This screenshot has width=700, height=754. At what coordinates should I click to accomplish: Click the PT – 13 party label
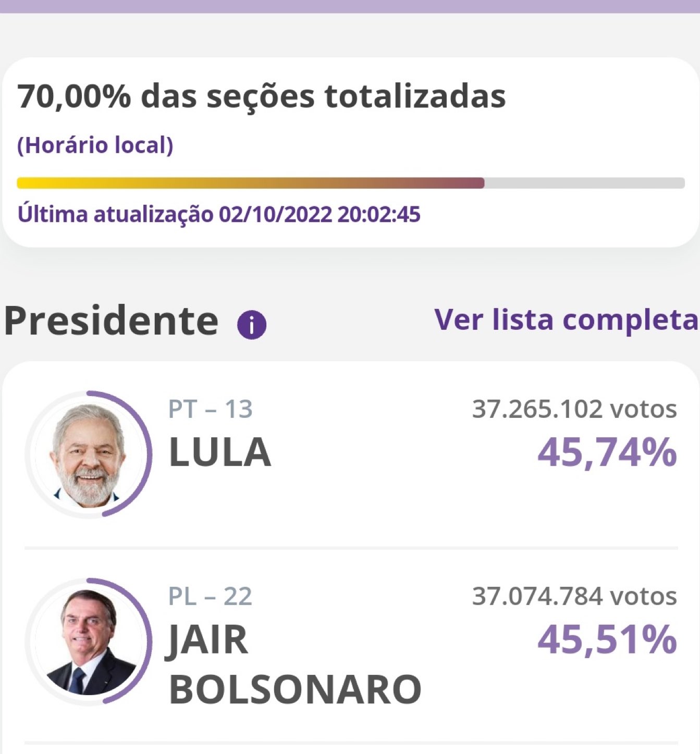tap(210, 410)
